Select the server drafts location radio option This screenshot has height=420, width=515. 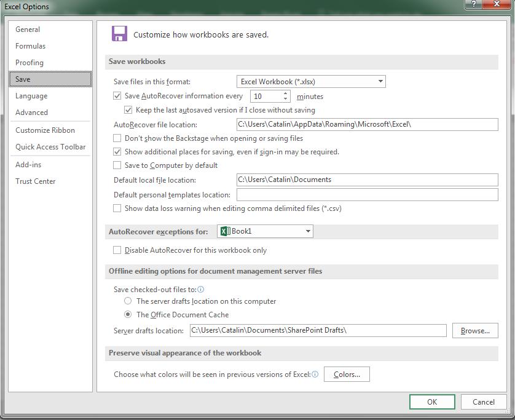coord(128,301)
